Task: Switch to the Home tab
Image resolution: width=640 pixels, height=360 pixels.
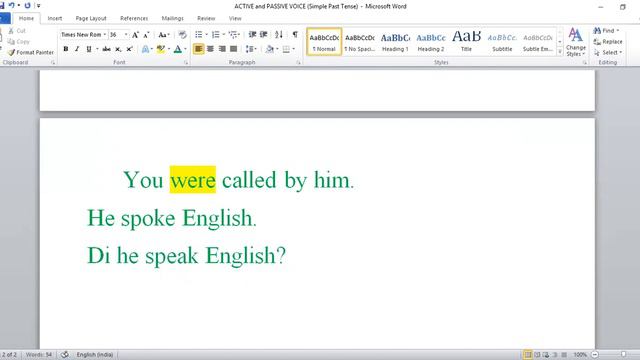Action: 26,18
